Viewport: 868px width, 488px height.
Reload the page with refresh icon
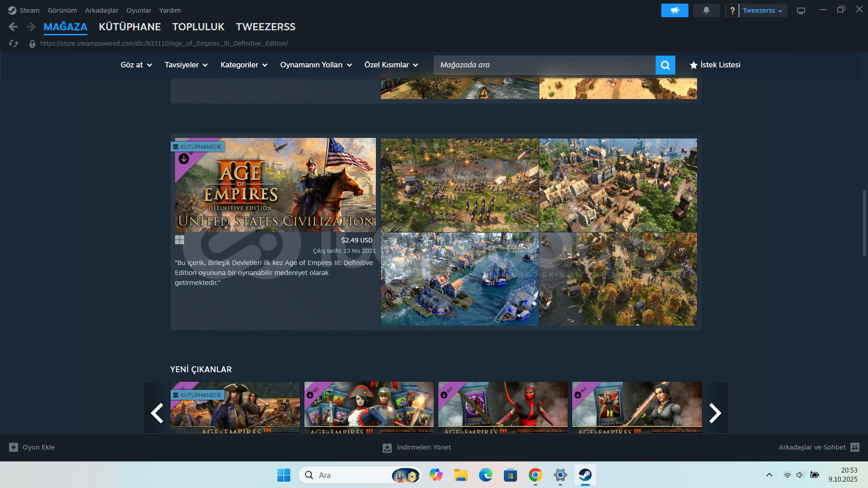pos(14,43)
